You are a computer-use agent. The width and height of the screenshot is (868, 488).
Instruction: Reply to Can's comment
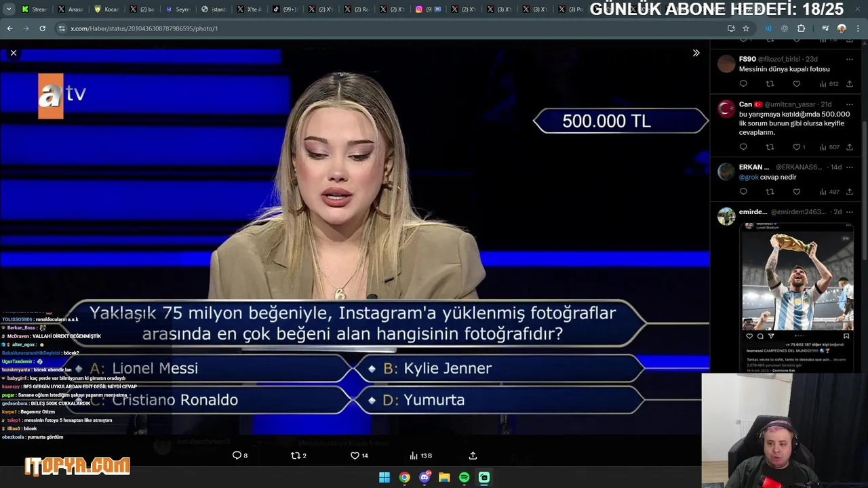click(x=743, y=147)
